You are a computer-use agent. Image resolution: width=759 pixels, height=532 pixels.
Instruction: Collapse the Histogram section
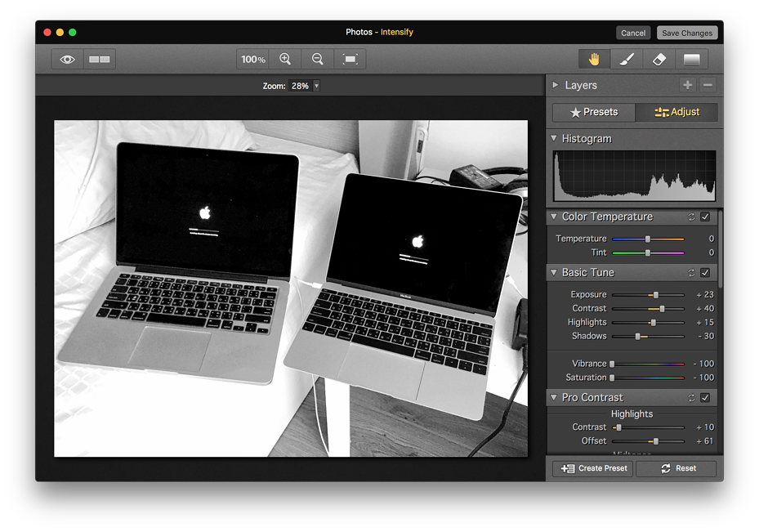(554, 138)
